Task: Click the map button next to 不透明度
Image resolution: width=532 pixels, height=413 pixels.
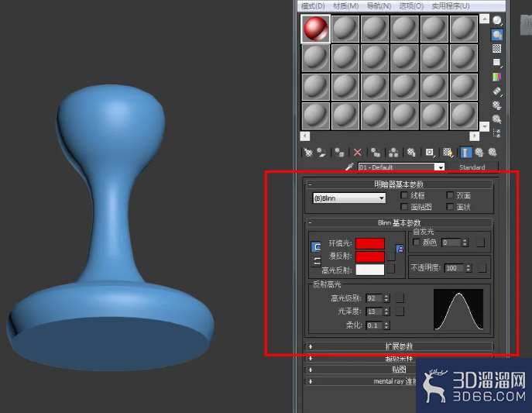Action: 482,268
